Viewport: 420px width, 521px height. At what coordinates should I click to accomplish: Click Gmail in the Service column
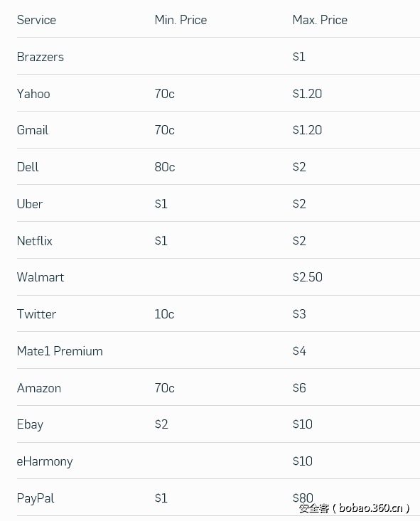(33, 130)
